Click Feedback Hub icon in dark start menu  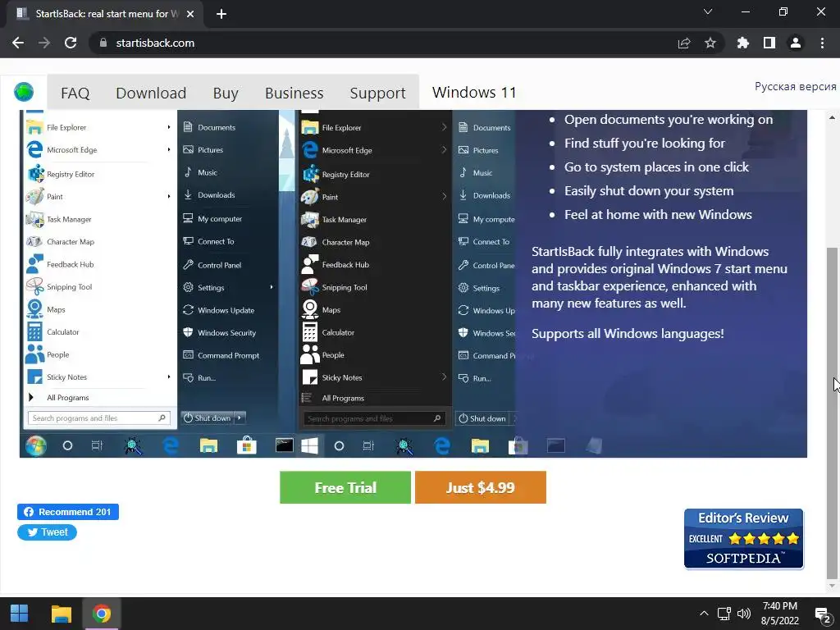(x=309, y=265)
